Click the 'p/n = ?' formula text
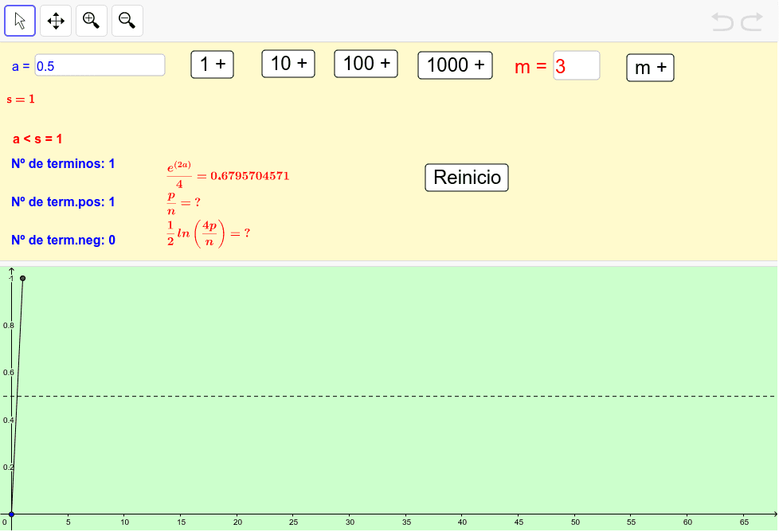779x532 pixels. click(x=183, y=202)
